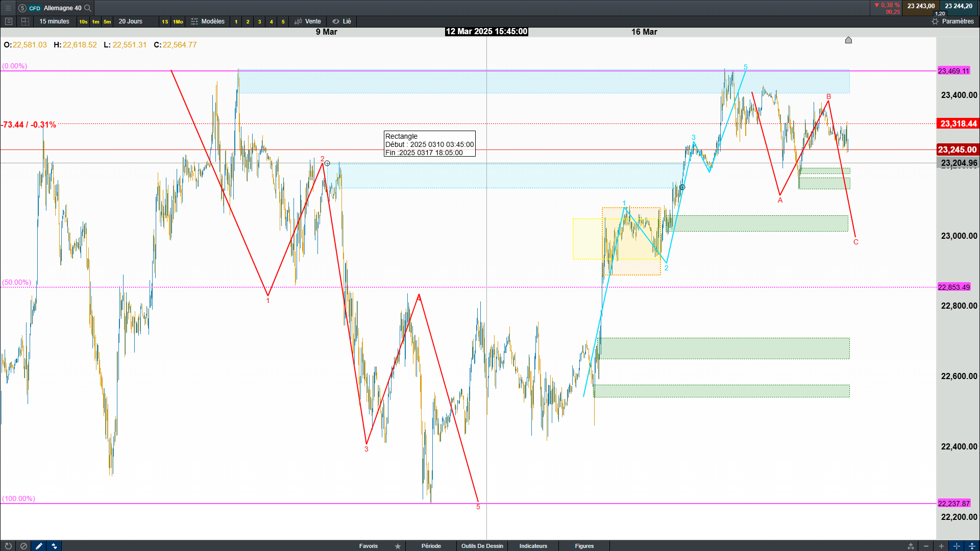Toggle the up-down arrows button
This screenshot has height=551, width=980.
pyautogui.click(x=54, y=546)
